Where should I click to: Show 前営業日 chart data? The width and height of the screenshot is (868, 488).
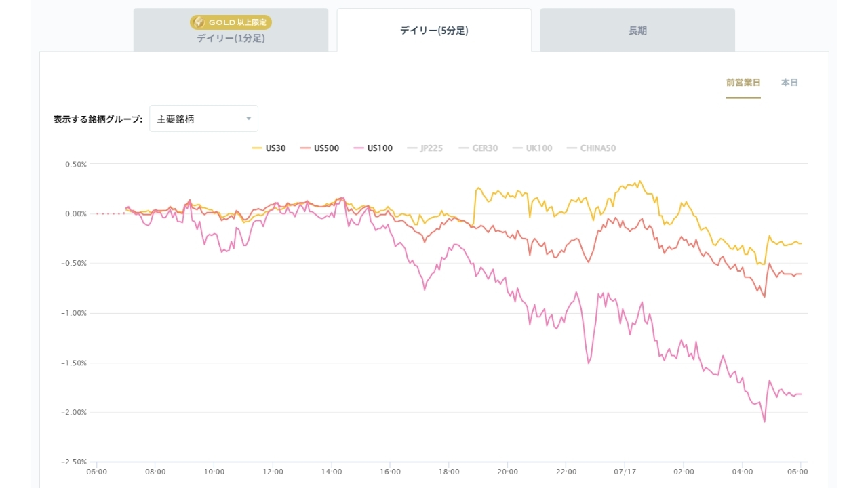tap(743, 83)
